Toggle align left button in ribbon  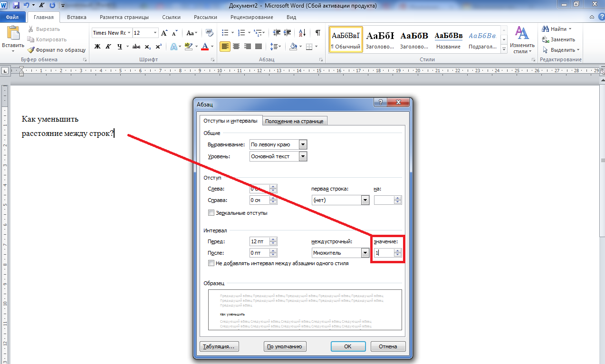225,47
